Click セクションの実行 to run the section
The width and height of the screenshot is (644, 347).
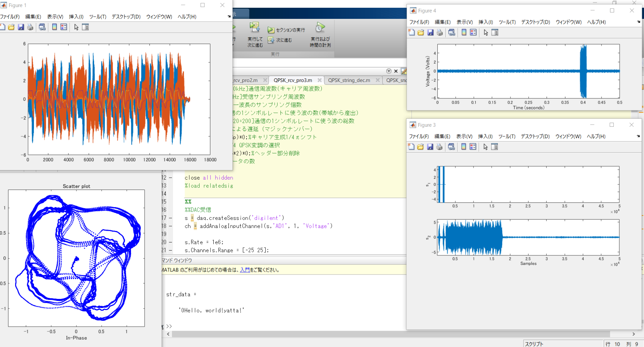[286, 30]
